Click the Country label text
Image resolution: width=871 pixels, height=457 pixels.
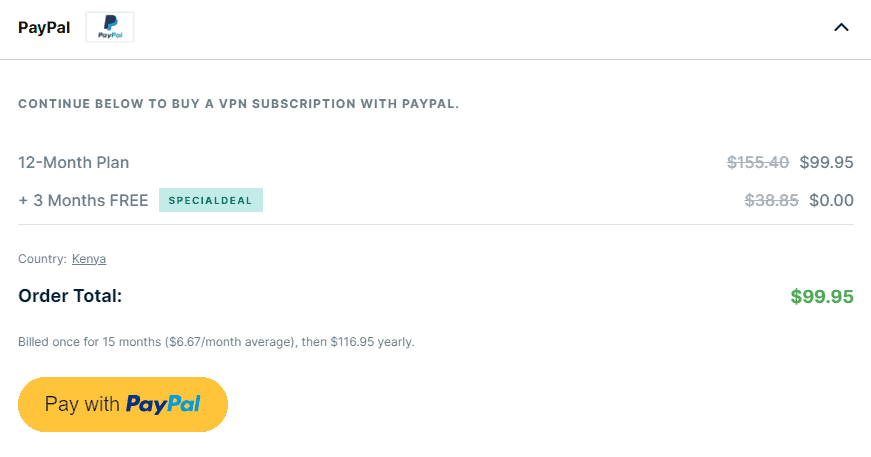[x=42, y=259]
